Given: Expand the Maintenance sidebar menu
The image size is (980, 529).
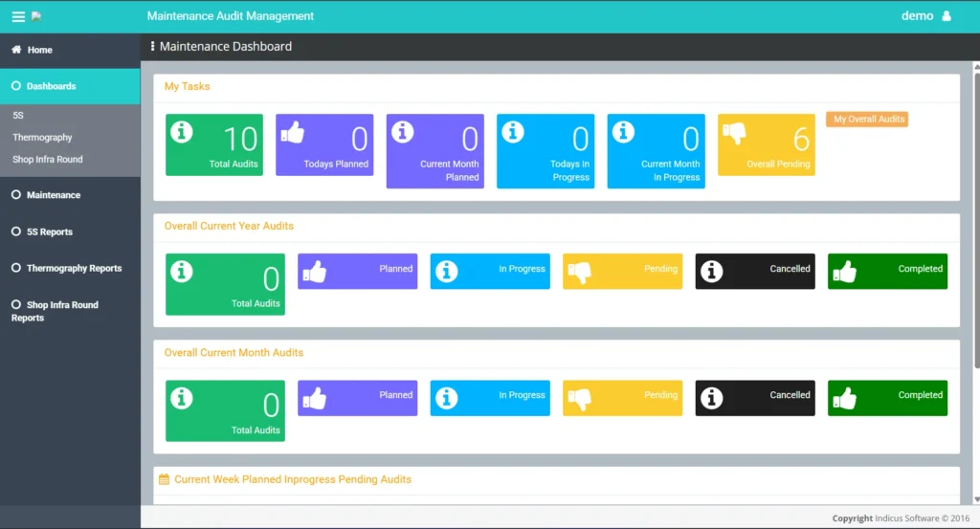Looking at the screenshot, I should pos(70,195).
